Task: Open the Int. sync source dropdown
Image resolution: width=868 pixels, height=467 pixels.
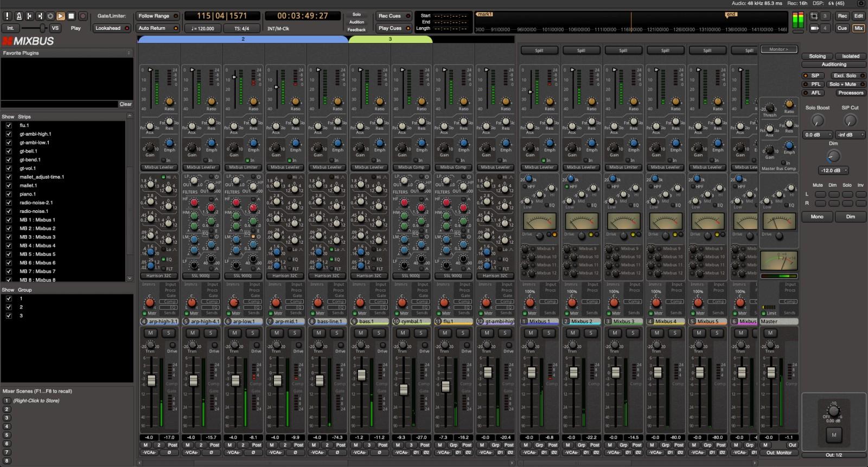Action: click(10, 28)
